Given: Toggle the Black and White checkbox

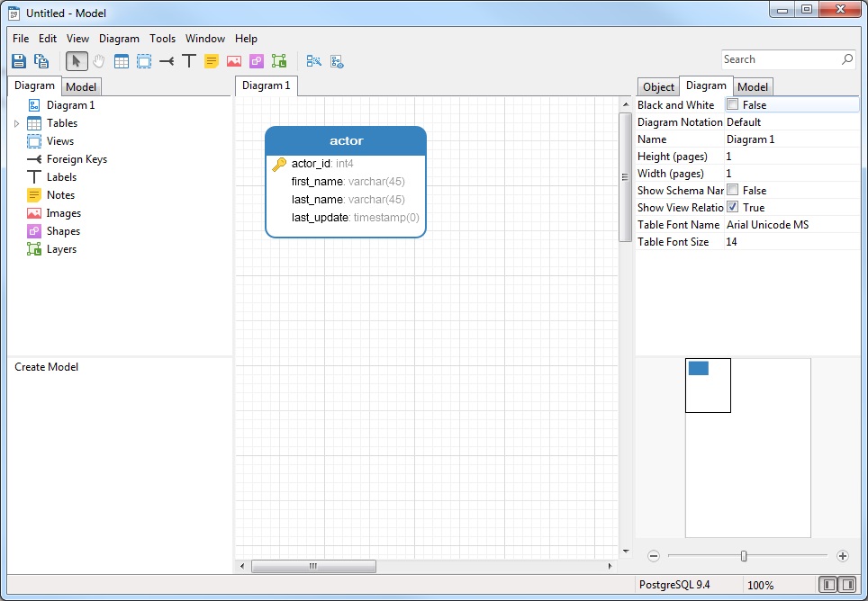Looking at the screenshot, I should click(x=732, y=104).
